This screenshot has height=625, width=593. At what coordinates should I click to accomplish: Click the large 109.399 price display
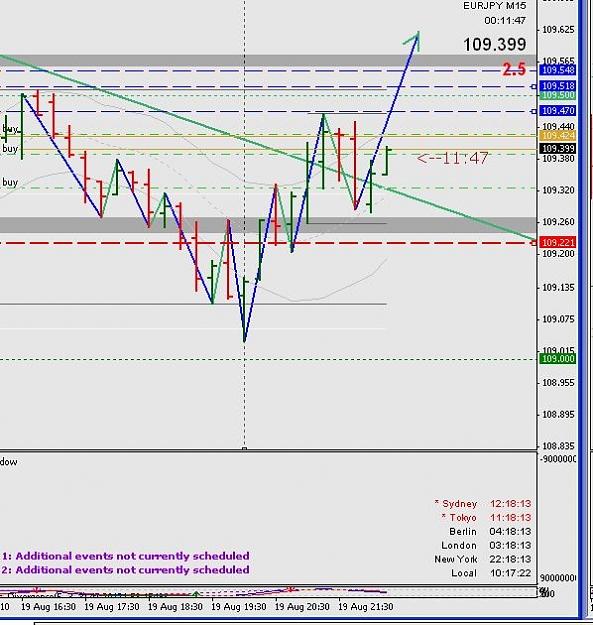tap(495, 44)
